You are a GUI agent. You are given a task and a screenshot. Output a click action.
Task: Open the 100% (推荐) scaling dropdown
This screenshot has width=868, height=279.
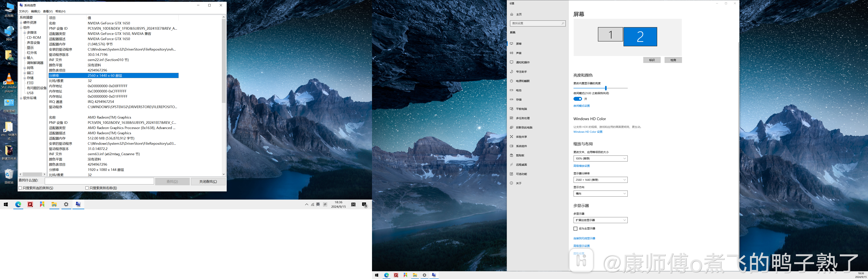point(600,158)
